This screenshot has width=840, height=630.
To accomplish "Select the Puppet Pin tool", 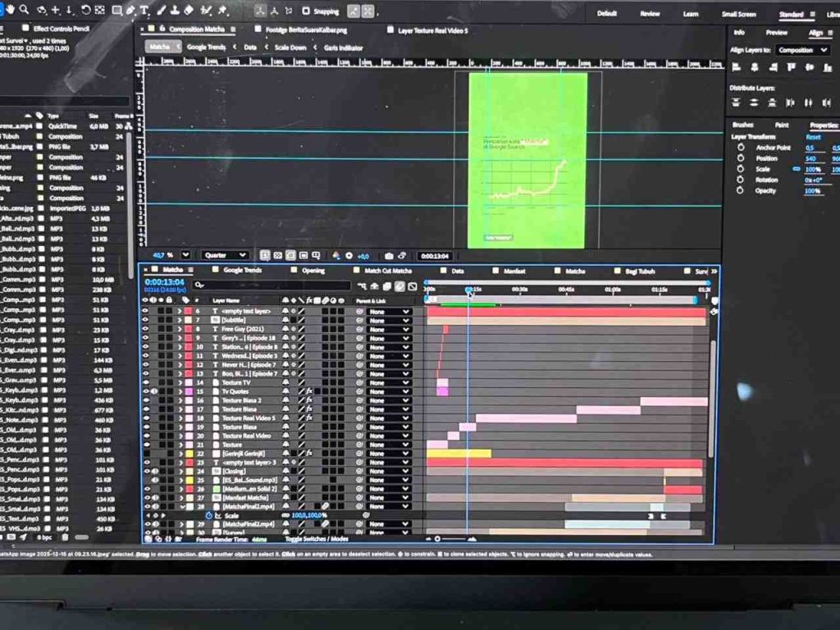I will [222, 11].
